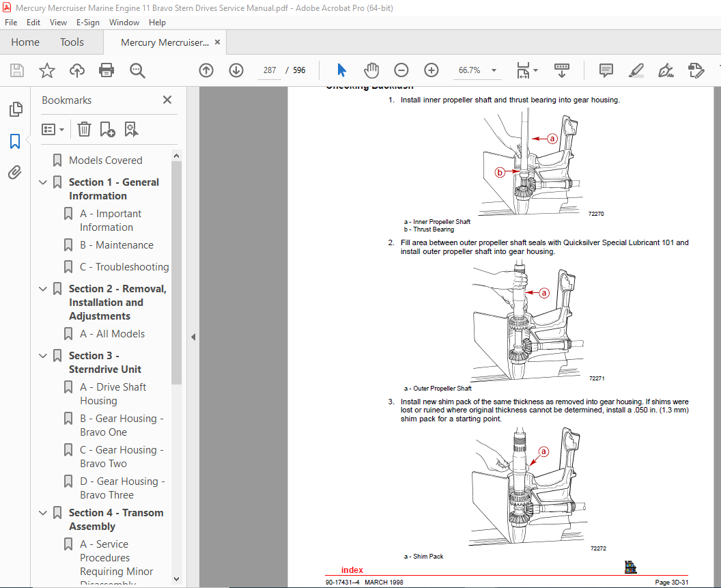Toggle the Bookmarks panel icon
This screenshot has height=588, width=721.
coord(15,141)
